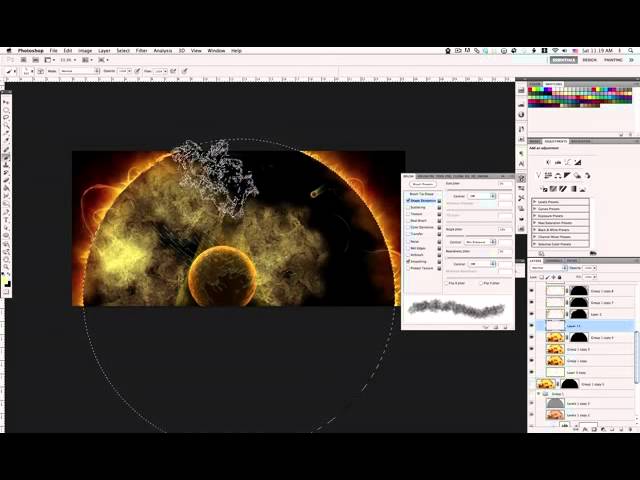
Task: Add a Threshold adjustment
Action: (563, 189)
